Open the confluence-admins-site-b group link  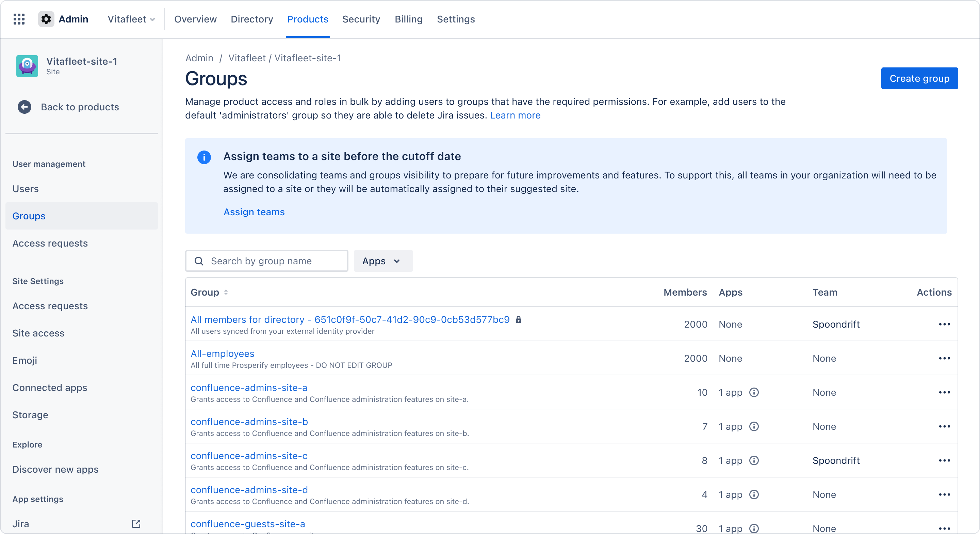pos(249,422)
